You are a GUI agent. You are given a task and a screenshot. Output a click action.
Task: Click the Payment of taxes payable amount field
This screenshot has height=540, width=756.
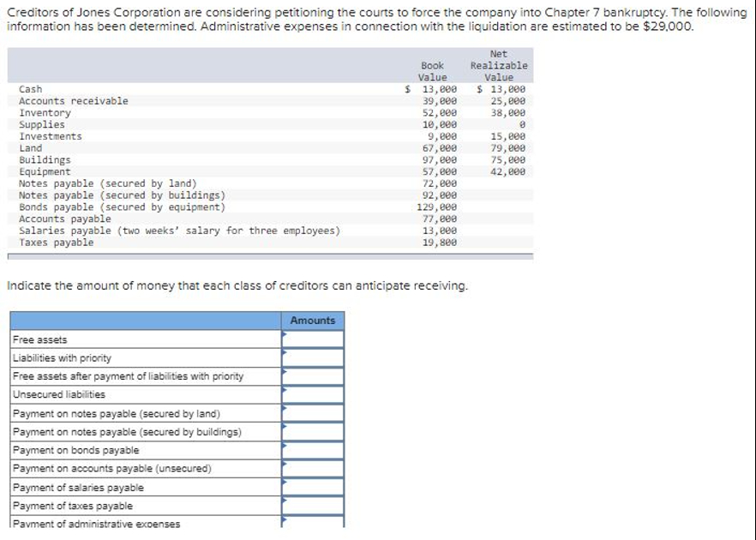pyautogui.click(x=312, y=506)
